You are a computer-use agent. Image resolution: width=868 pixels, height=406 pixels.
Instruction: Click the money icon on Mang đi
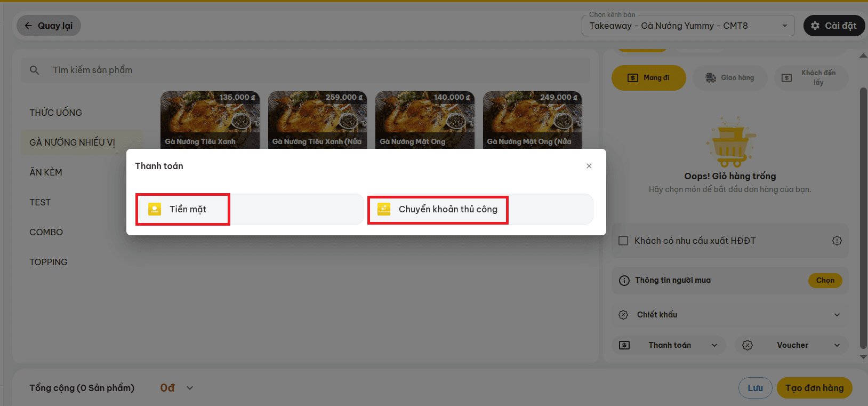[633, 78]
